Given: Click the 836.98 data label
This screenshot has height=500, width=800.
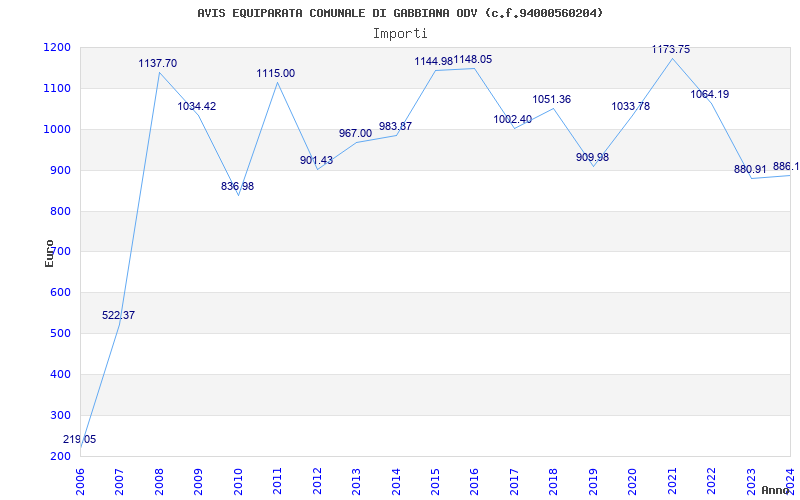Looking at the screenshot, I should [237, 186].
